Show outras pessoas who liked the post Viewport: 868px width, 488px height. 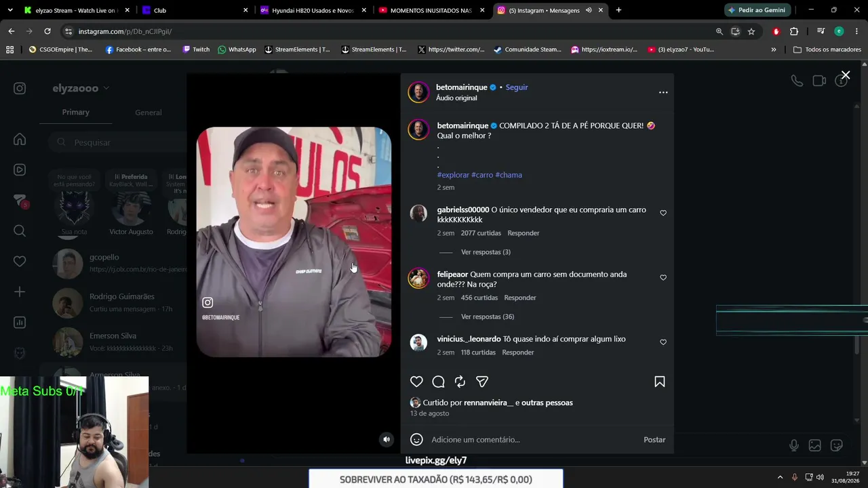547,403
